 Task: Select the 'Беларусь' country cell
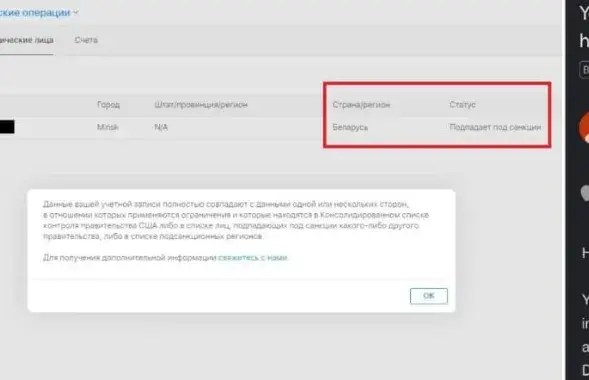(350, 127)
